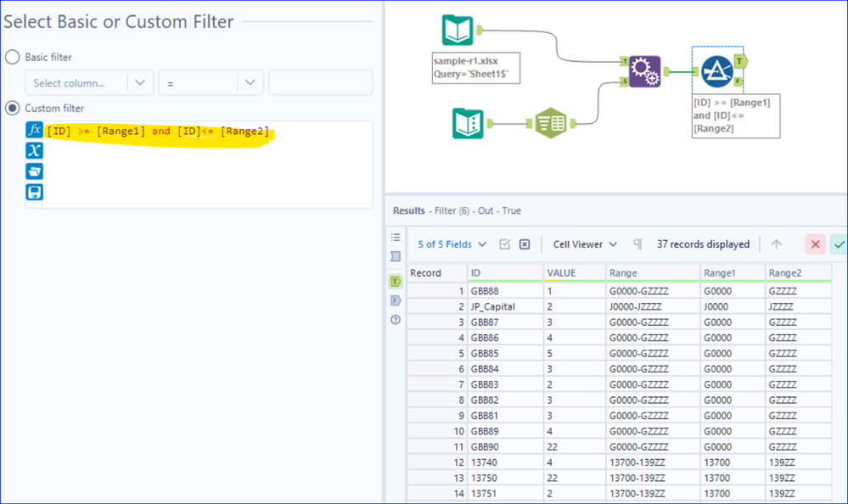The height and width of the screenshot is (504, 848).
Task: Click the up arrow navigation icon
Action: tap(776, 244)
